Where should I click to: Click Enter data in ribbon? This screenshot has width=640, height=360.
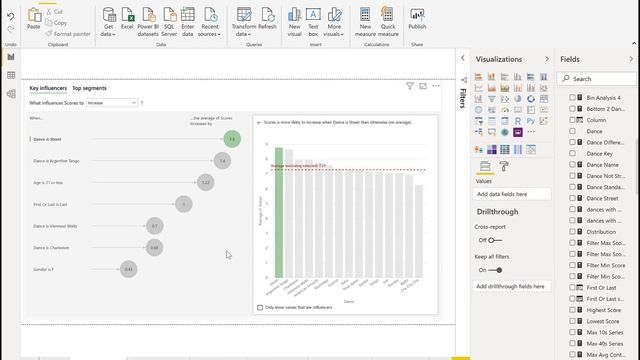pos(187,22)
